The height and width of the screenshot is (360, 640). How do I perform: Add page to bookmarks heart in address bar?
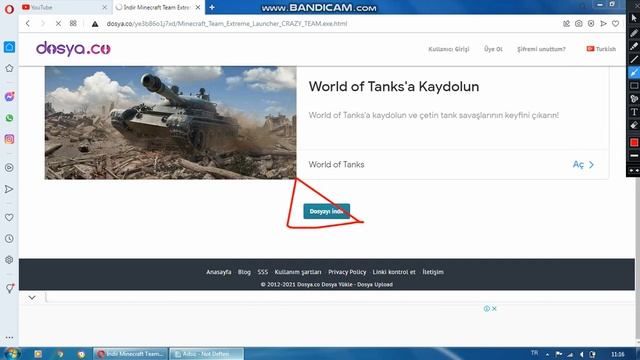(x=616, y=24)
